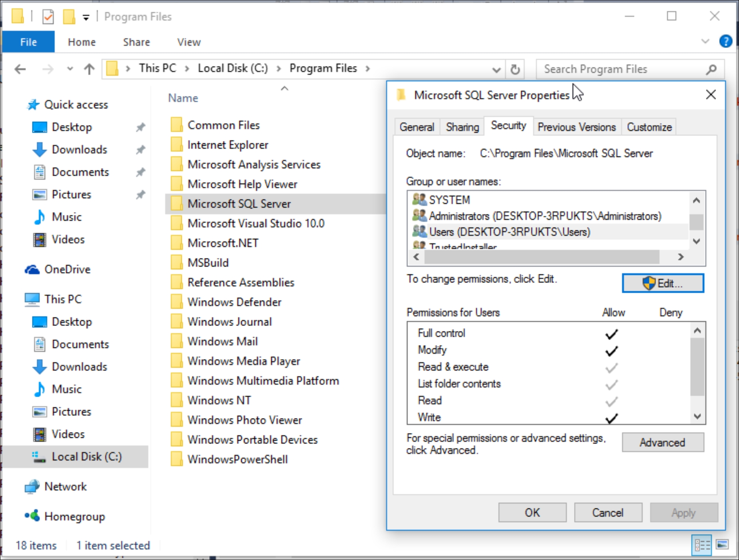
Task: Open the Recent locations dropdown arrow
Action: [x=70, y=69]
